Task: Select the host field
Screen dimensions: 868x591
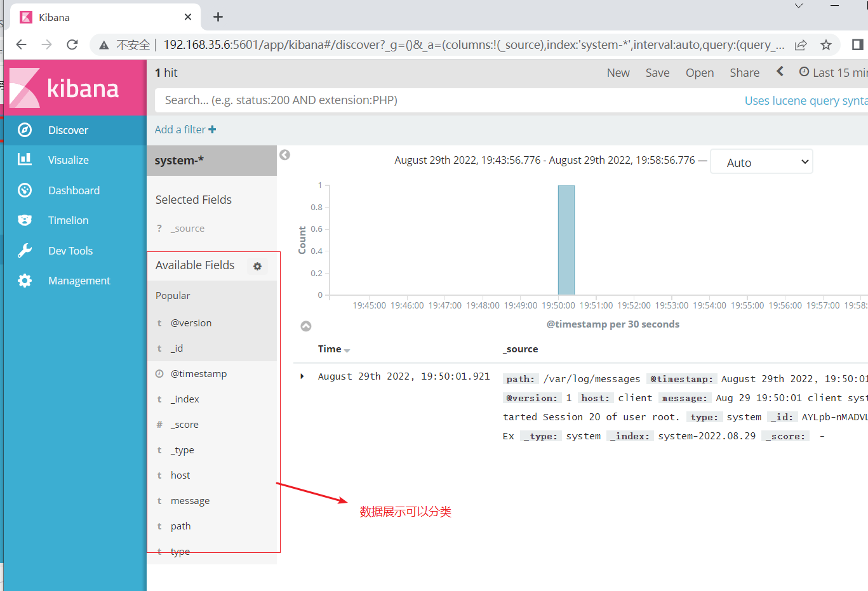Action: (x=180, y=475)
